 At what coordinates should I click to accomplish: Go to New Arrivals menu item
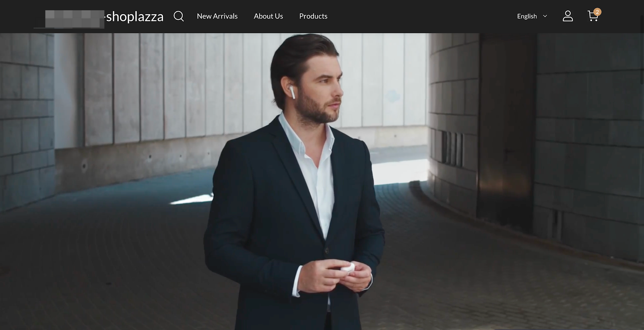coord(217,16)
